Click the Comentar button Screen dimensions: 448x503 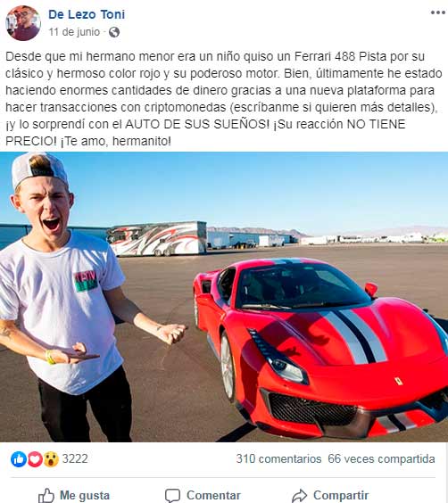point(203,495)
